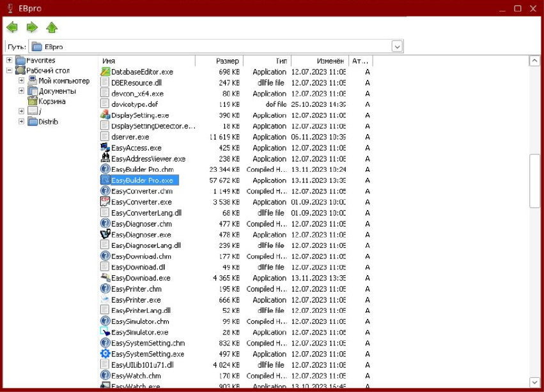Click the 57 672 KB size cell

click(x=224, y=180)
